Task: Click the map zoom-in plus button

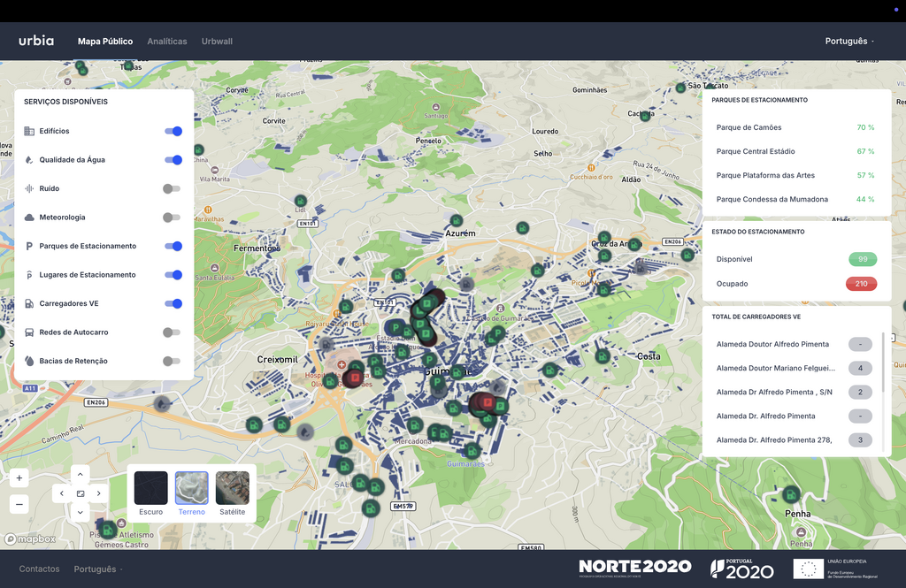Action: pyautogui.click(x=19, y=477)
